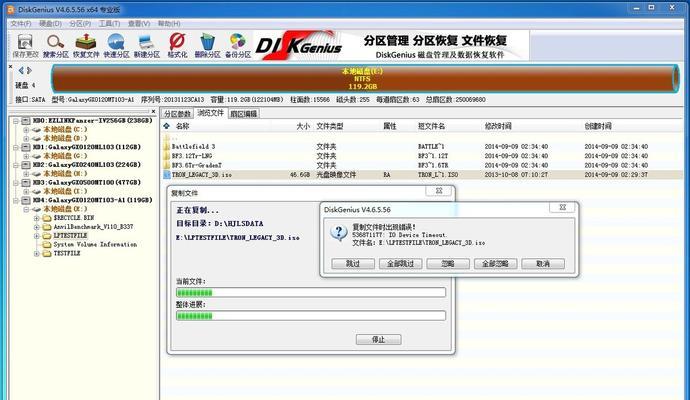Image resolution: width=690 pixels, height=400 pixels.
Task: Expand the 本地磁盘 (C:) tree node
Action: [x=26, y=130]
